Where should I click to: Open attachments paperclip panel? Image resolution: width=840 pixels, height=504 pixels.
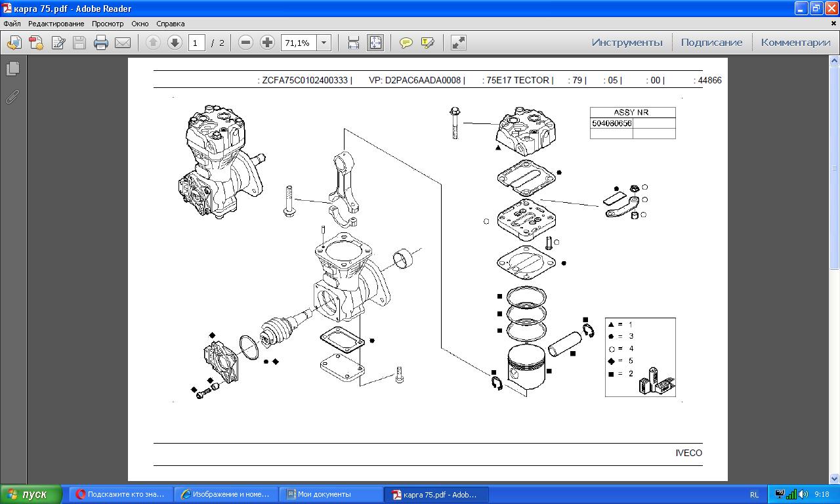(x=12, y=97)
